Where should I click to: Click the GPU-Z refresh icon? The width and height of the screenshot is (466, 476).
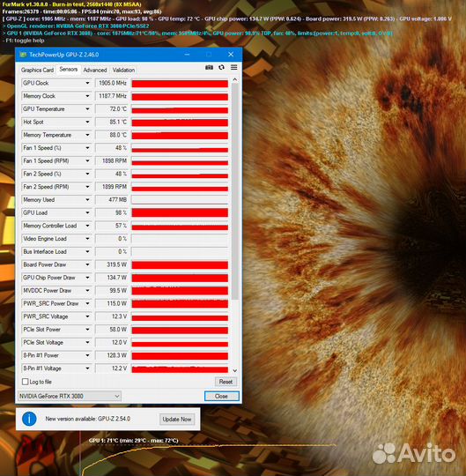point(221,67)
